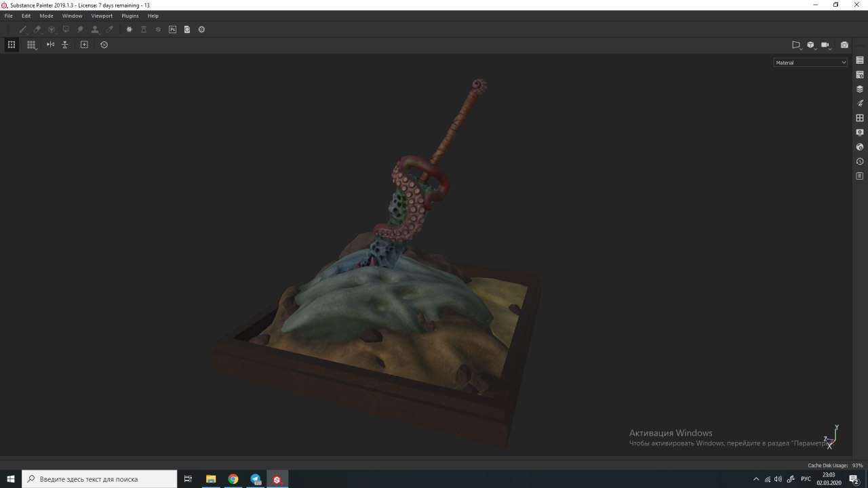Open the 3D cube display mode dropdown
The height and width of the screenshot is (488, 868).
coord(811,45)
